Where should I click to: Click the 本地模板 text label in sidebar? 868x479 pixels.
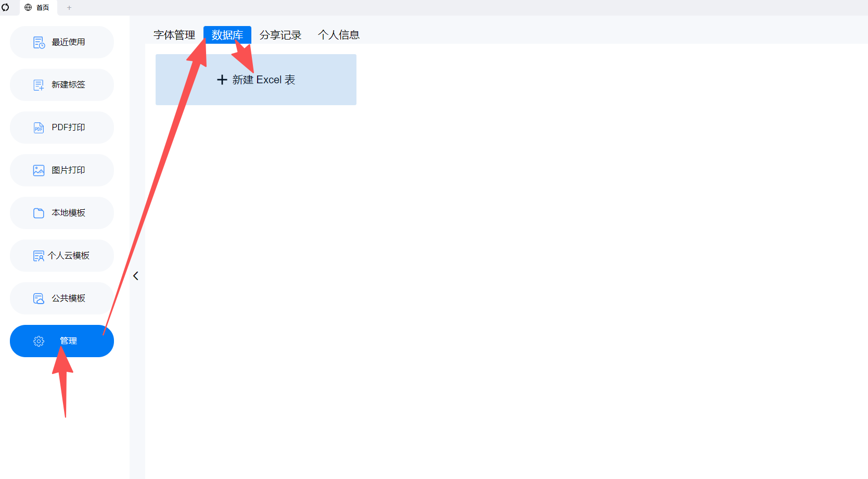tap(68, 213)
